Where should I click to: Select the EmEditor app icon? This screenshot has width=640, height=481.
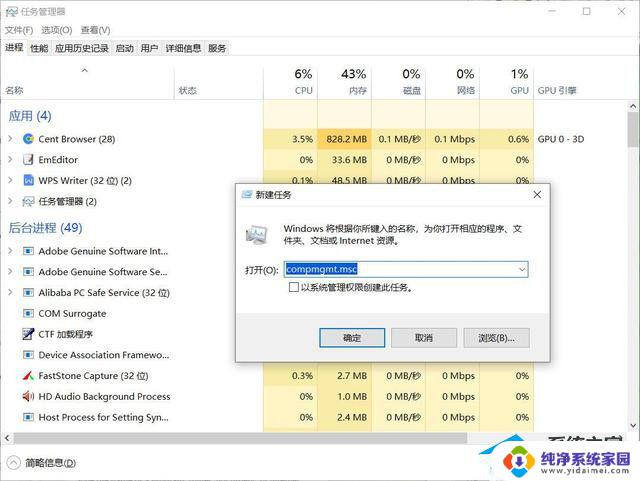tap(28, 160)
